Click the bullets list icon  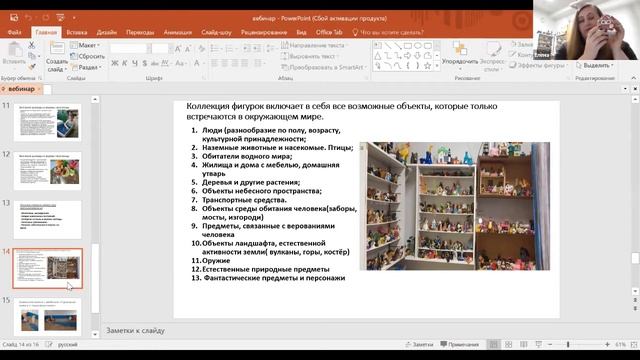pyautogui.click(x=216, y=49)
